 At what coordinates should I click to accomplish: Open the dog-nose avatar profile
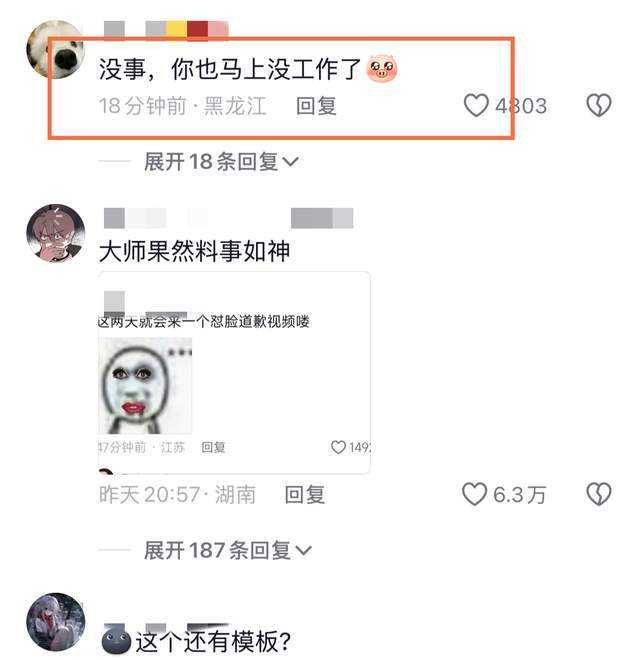56,50
